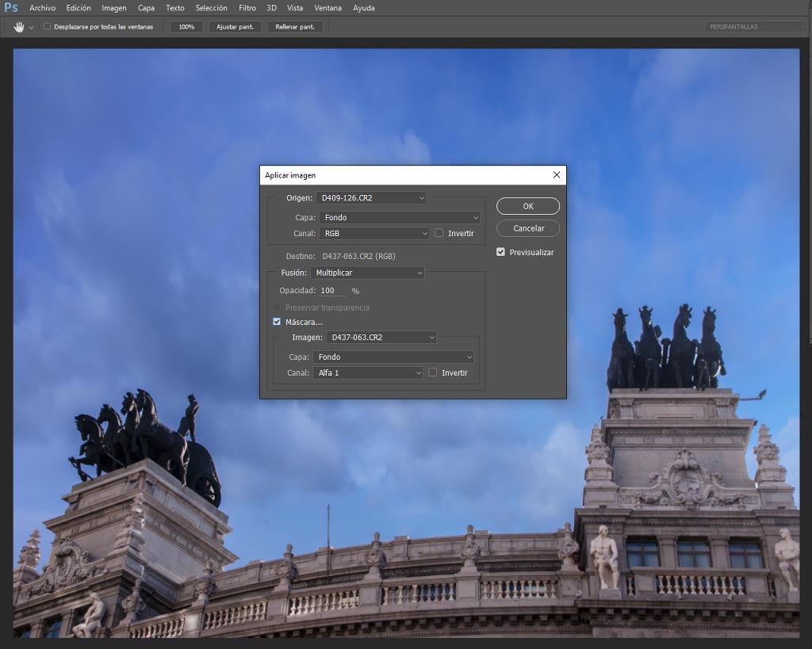
Task: Open the Archivo menu
Action: (x=43, y=8)
